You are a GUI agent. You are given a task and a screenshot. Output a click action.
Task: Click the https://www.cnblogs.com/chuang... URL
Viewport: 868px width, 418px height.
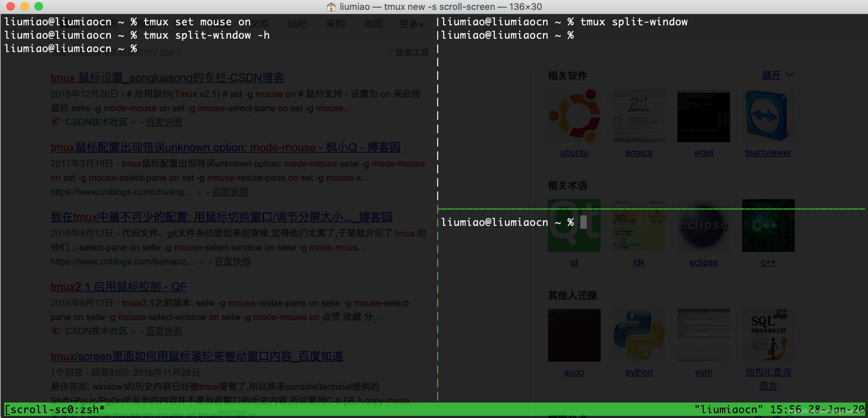point(121,192)
